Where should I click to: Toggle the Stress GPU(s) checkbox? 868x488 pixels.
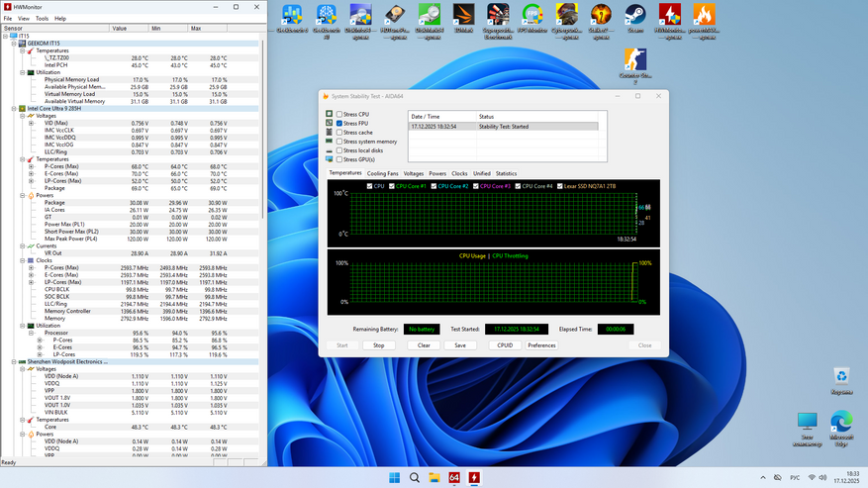click(x=339, y=159)
